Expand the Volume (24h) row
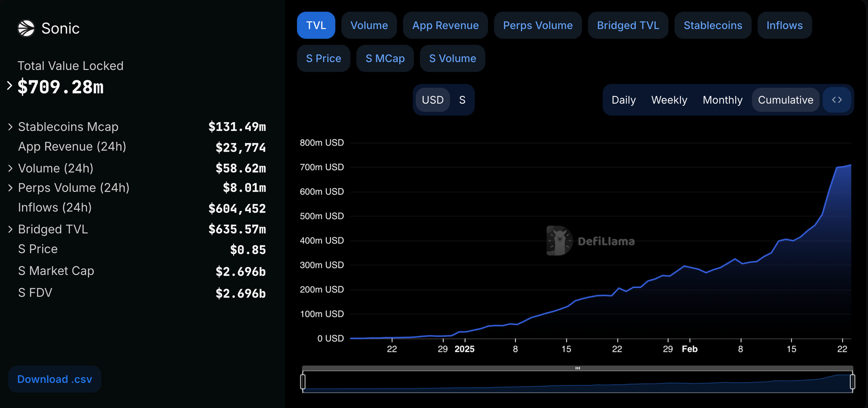The image size is (868, 408). (x=10, y=168)
